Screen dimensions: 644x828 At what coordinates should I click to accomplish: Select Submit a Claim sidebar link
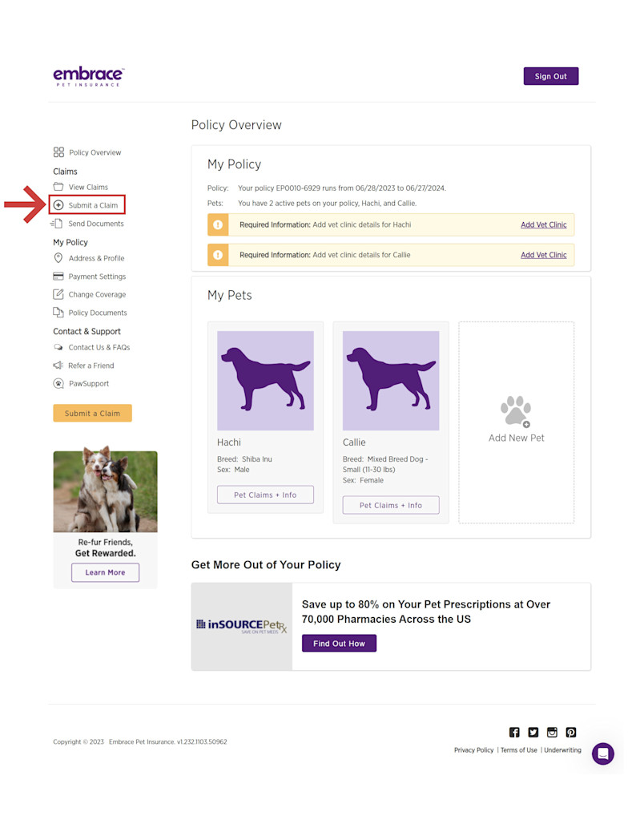(87, 205)
